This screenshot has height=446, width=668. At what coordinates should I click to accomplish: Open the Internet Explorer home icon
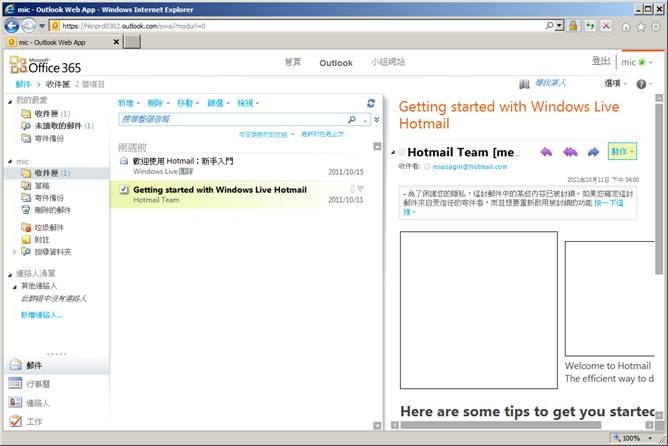(626, 27)
